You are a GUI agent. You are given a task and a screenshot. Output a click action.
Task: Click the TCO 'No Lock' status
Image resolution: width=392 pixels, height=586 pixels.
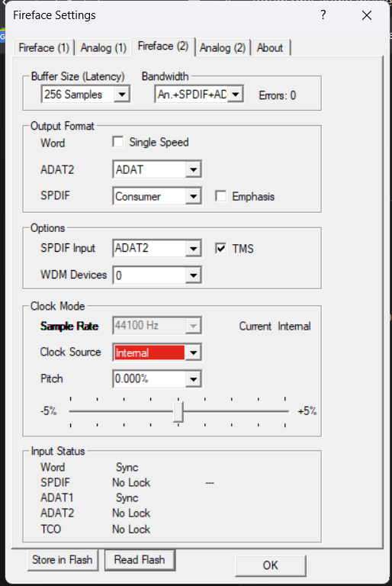(x=131, y=530)
